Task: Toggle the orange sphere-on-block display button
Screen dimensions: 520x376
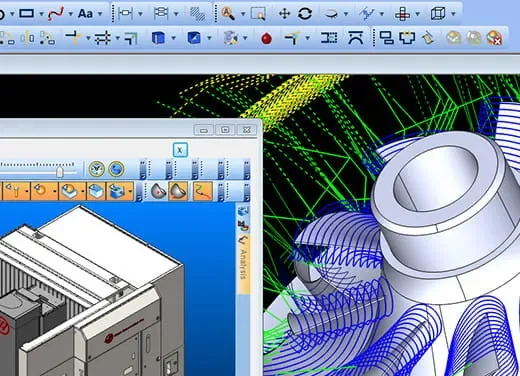Action: tap(71, 191)
